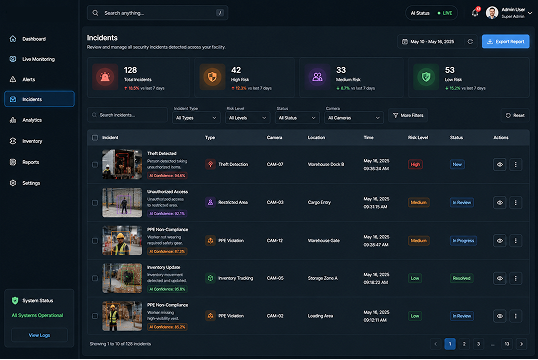The height and width of the screenshot is (360, 538).
Task: Open the notification bell
Action: pyautogui.click(x=475, y=13)
